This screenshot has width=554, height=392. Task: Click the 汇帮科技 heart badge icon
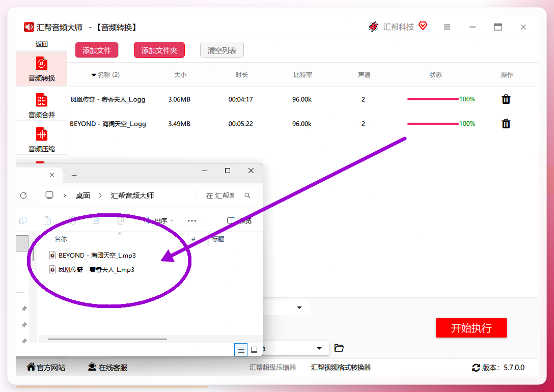coord(423,26)
